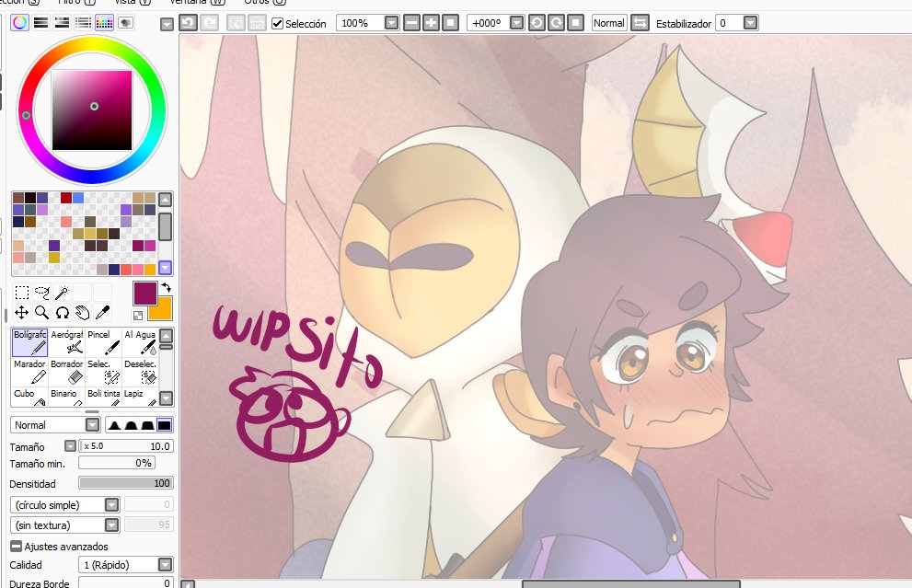Screen dimensions: 912x588
Task: Select the Selec. selection pen tool
Action: [x=103, y=372]
